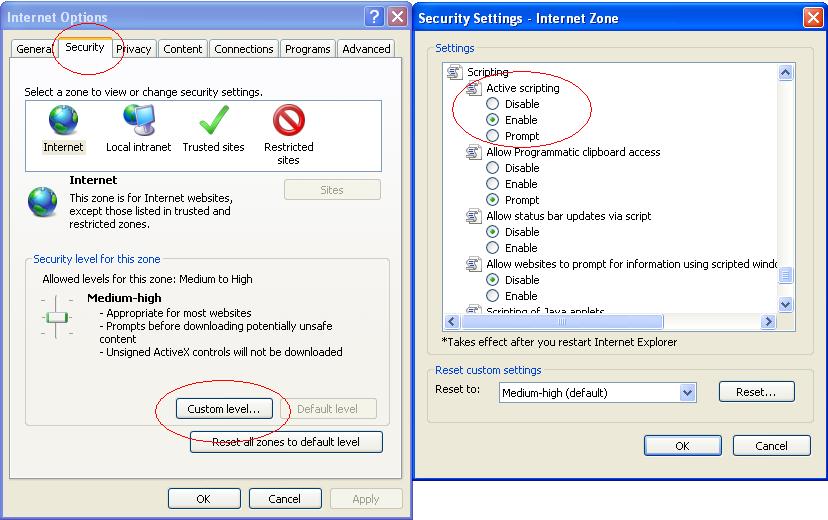Image resolution: width=828 pixels, height=520 pixels.
Task: Choose the Trusted sites checkmark icon
Action: (213, 122)
